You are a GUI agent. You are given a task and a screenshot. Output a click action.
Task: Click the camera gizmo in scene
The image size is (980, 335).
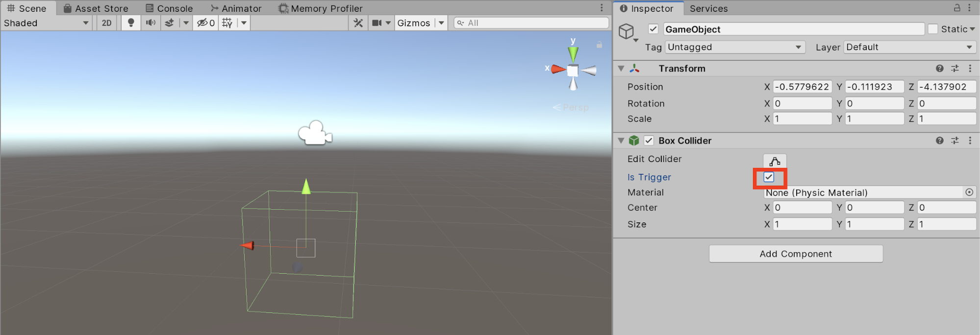tap(315, 133)
